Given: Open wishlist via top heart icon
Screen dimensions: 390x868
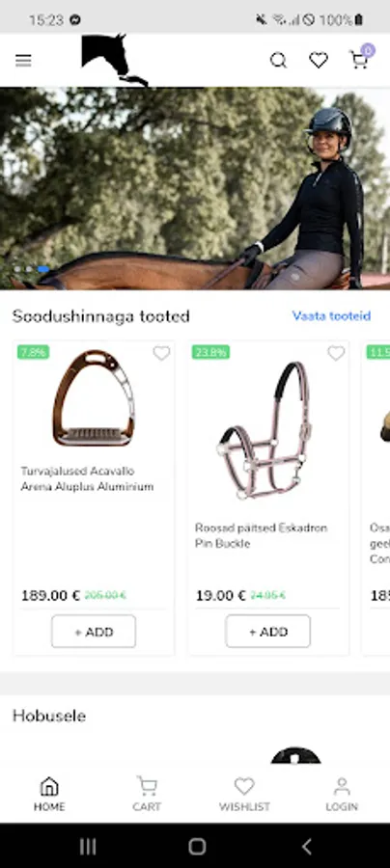Looking at the screenshot, I should 319,60.
